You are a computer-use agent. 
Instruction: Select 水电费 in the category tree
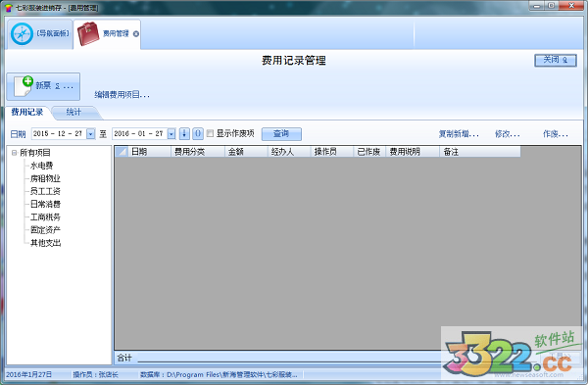(41, 166)
